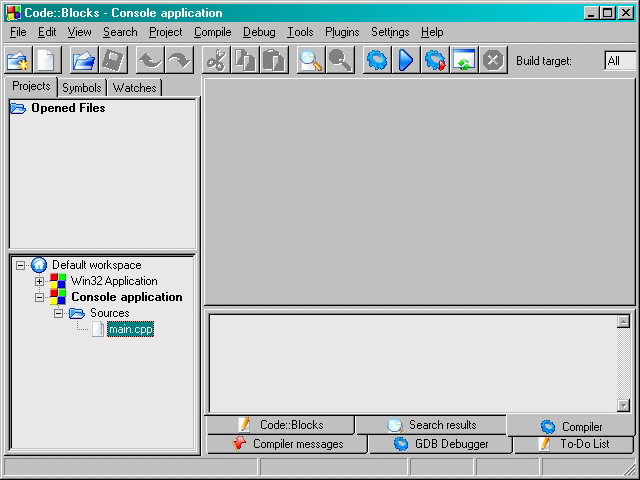Open the Edit menu
Image resolution: width=640 pixels, height=480 pixels.
tap(47, 32)
